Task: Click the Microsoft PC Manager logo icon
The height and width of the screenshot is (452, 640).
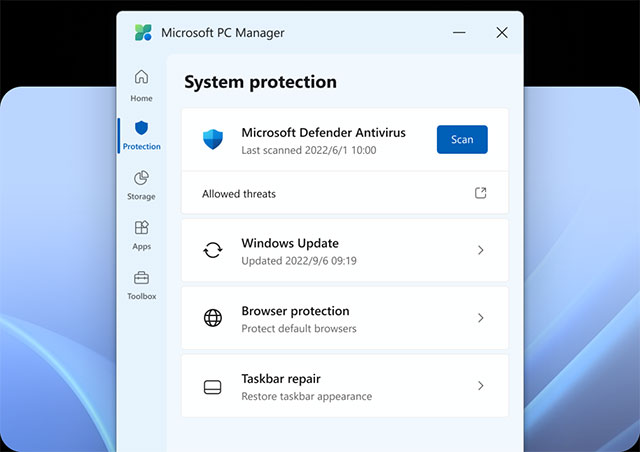Action: pyautogui.click(x=143, y=33)
